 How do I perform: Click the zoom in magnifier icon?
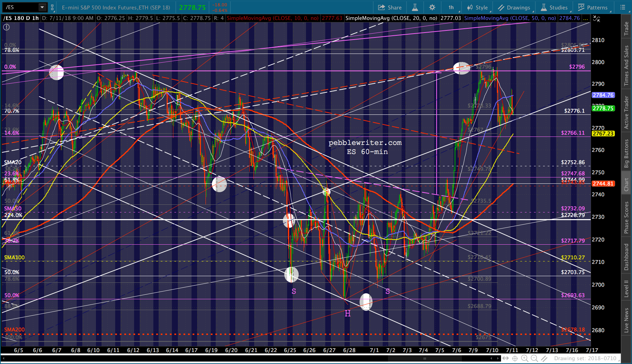(525, 358)
